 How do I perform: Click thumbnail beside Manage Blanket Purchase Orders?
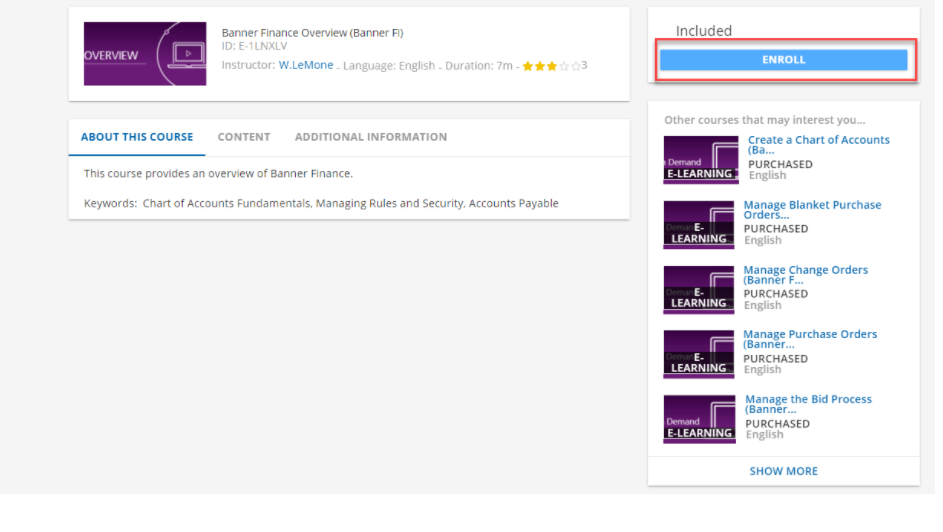(x=698, y=224)
